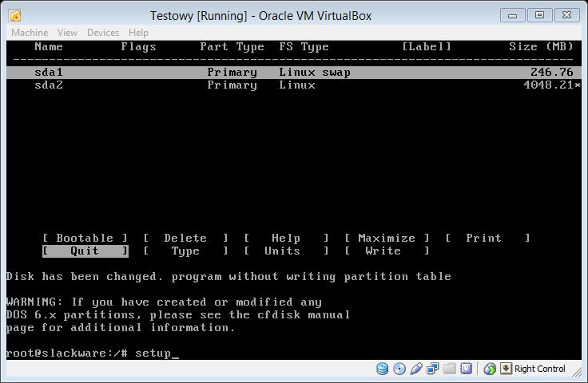Select the Print option in cfdisk
This screenshot has height=383, width=588.
[487, 238]
